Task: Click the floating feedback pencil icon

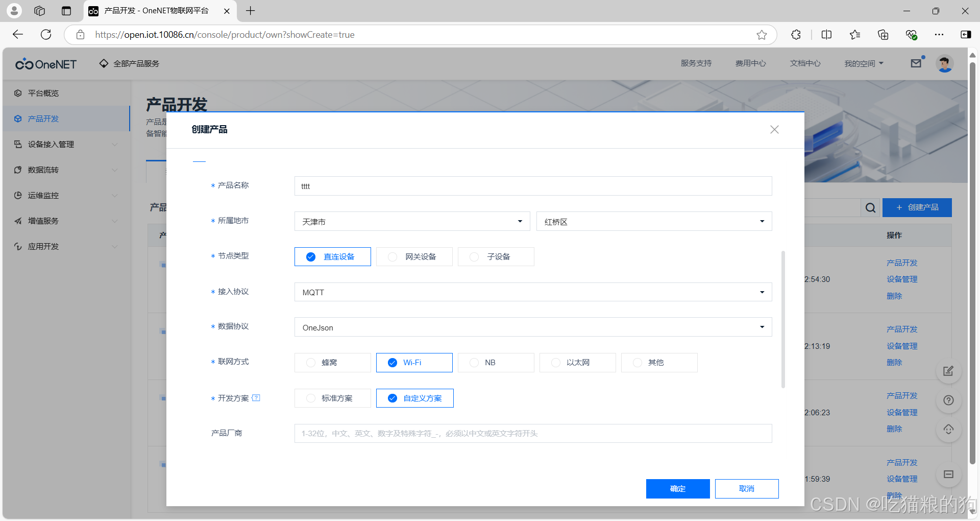Action: tap(948, 371)
